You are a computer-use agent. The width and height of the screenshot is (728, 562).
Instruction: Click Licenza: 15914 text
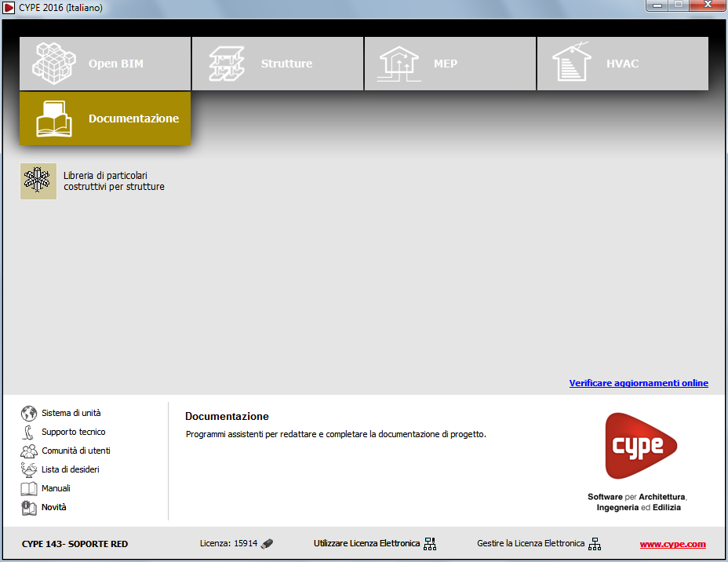click(228, 543)
